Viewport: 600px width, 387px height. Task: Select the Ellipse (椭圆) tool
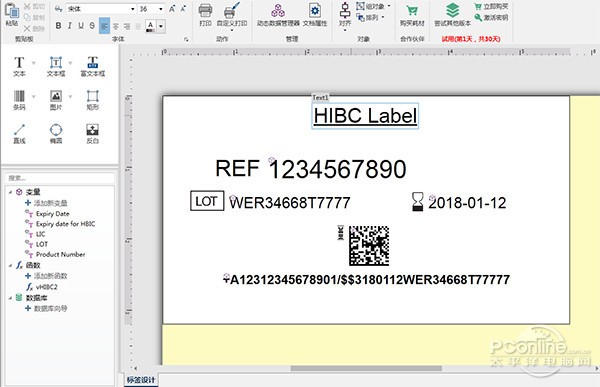click(56, 134)
